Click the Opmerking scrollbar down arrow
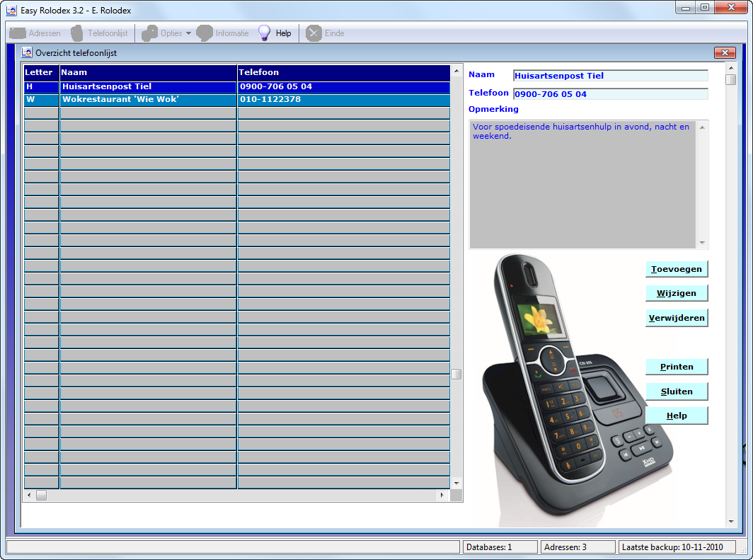The image size is (753, 560). pyautogui.click(x=701, y=241)
